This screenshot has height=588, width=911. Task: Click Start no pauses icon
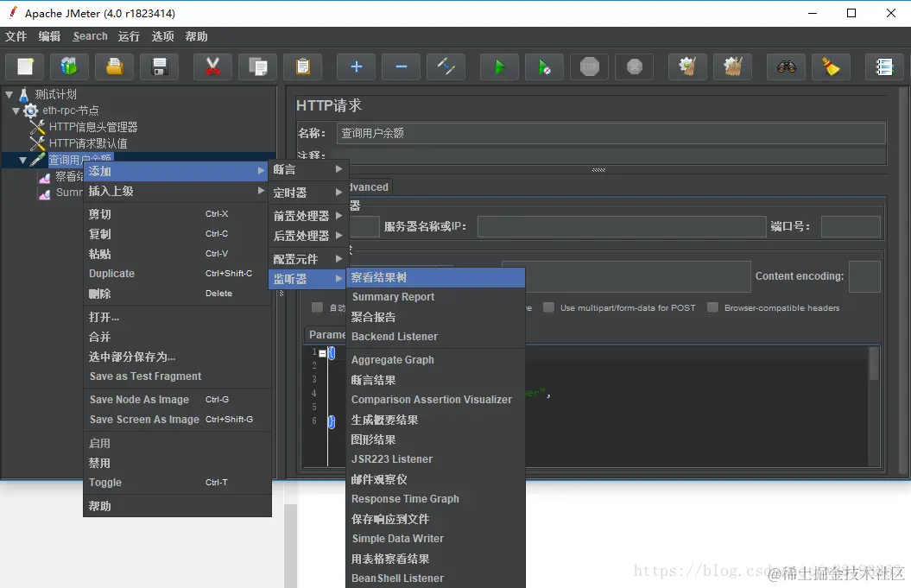tap(544, 66)
